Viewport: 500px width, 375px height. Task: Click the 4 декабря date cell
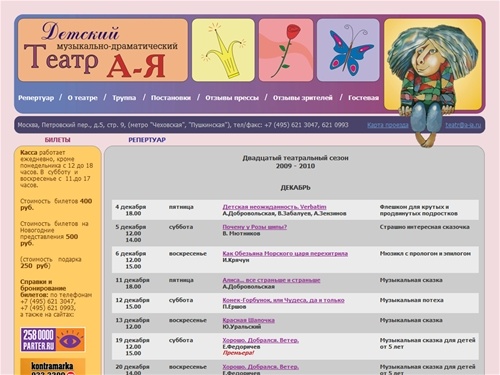131,210
